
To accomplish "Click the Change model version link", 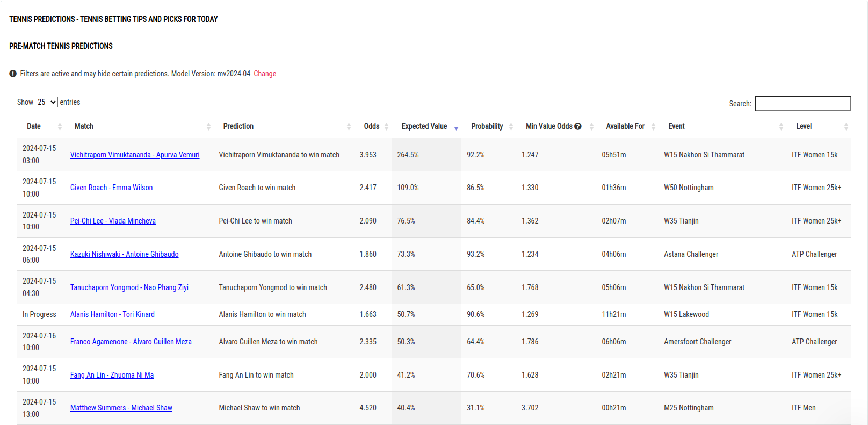I will pyautogui.click(x=265, y=74).
